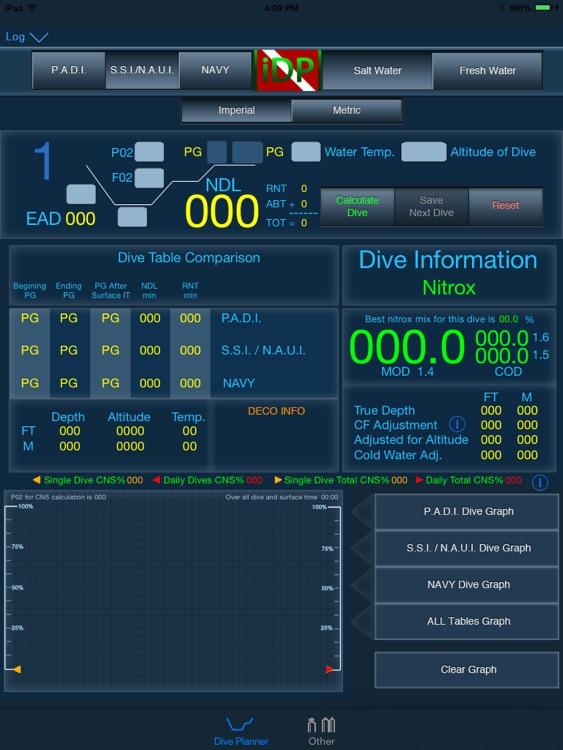Tap the battery icon in status bar
The width and height of the screenshot is (563, 750).
pos(543,8)
